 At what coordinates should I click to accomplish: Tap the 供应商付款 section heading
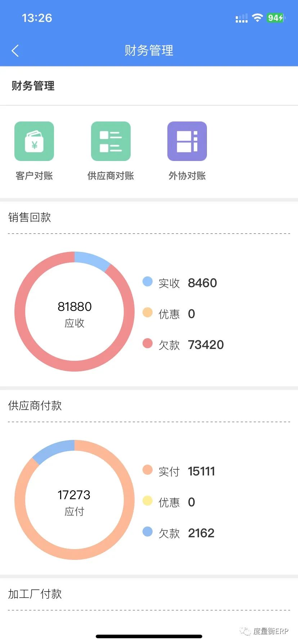click(x=35, y=406)
